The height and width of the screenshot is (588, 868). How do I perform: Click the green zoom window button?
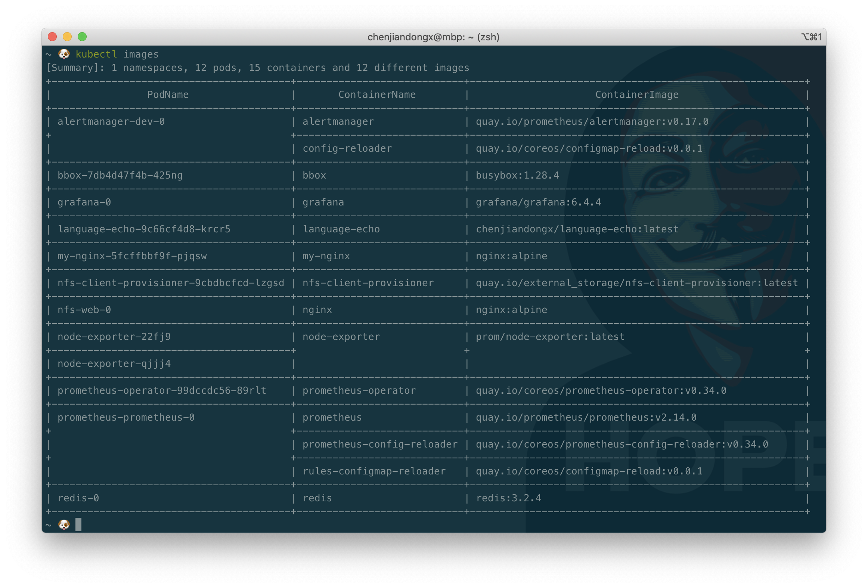click(x=82, y=37)
